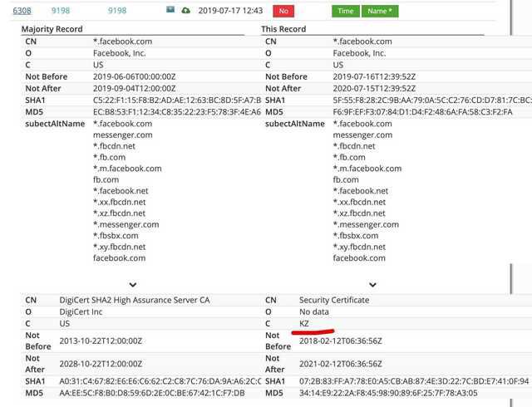Select issuer Not After 2028-10-22T12:00:00Z

coord(101,364)
